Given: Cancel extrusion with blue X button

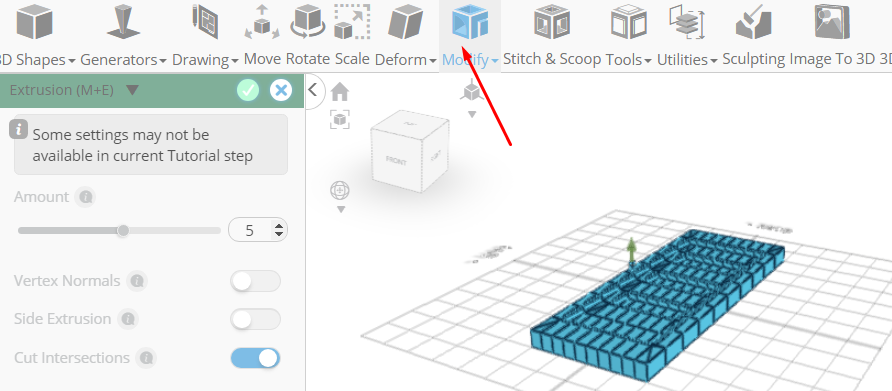Looking at the screenshot, I should (x=280, y=90).
